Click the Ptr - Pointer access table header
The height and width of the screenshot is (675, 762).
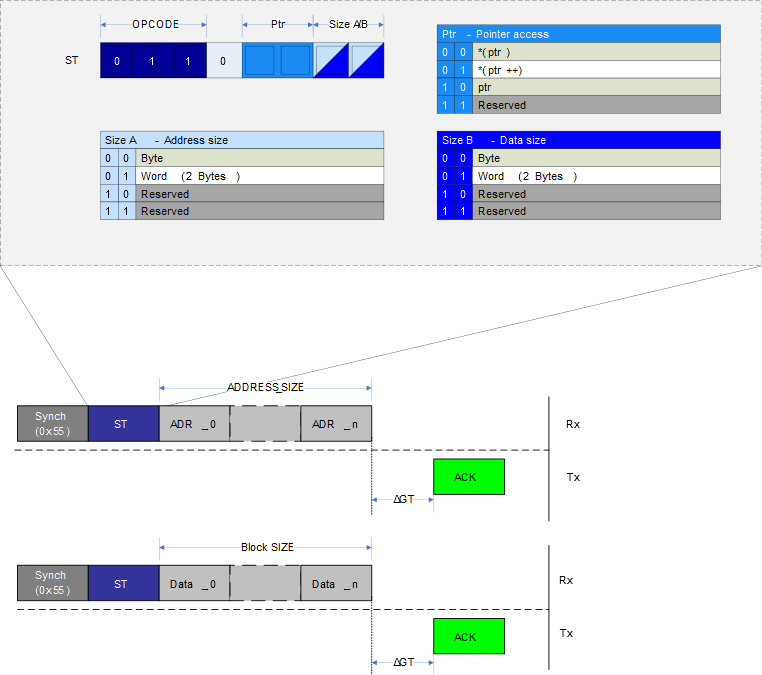580,34
